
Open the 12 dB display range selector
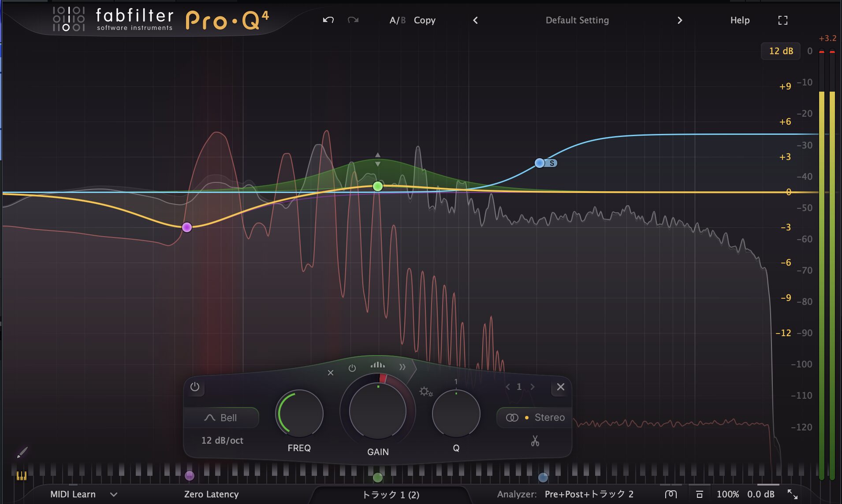tap(781, 51)
